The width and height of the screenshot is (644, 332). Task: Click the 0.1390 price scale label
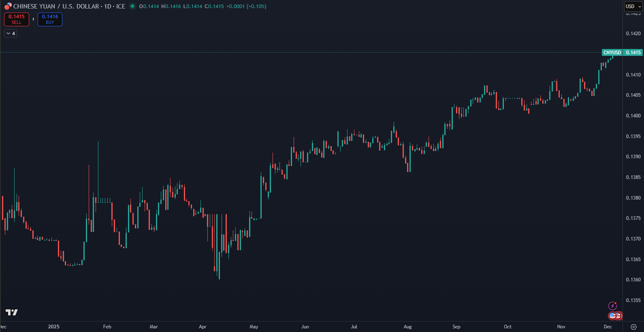pos(633,157)
